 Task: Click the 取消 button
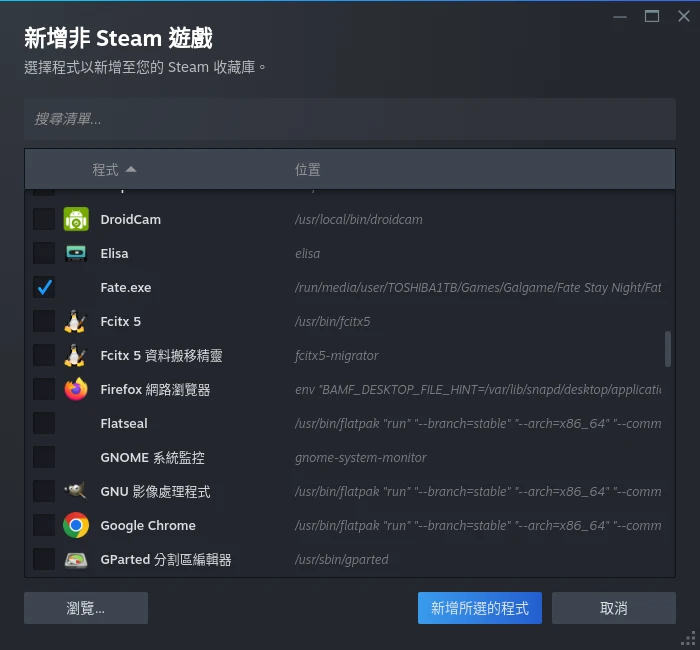(614, 608)
